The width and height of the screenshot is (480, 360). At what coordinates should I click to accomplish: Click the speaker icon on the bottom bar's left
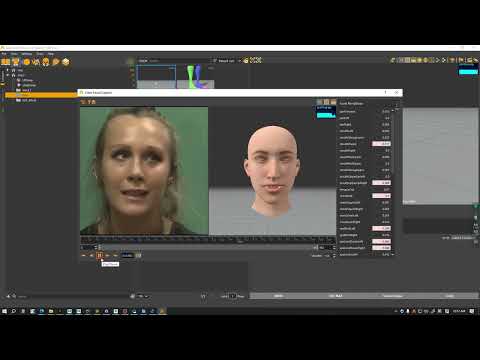[8, 296]
